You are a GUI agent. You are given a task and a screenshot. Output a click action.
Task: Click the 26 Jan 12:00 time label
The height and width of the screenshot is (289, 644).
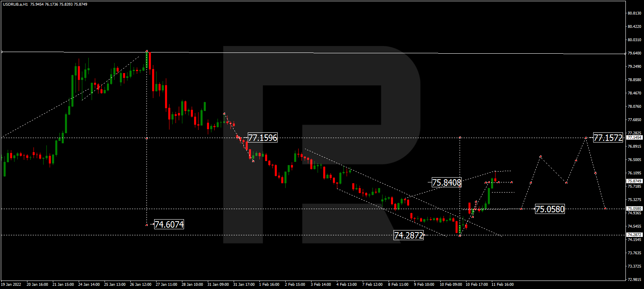[x=140, y=285]
